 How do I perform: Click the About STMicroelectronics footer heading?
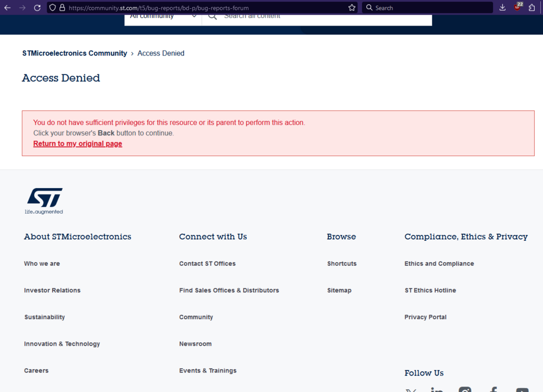pyautogui.click(x=78, y=237)
